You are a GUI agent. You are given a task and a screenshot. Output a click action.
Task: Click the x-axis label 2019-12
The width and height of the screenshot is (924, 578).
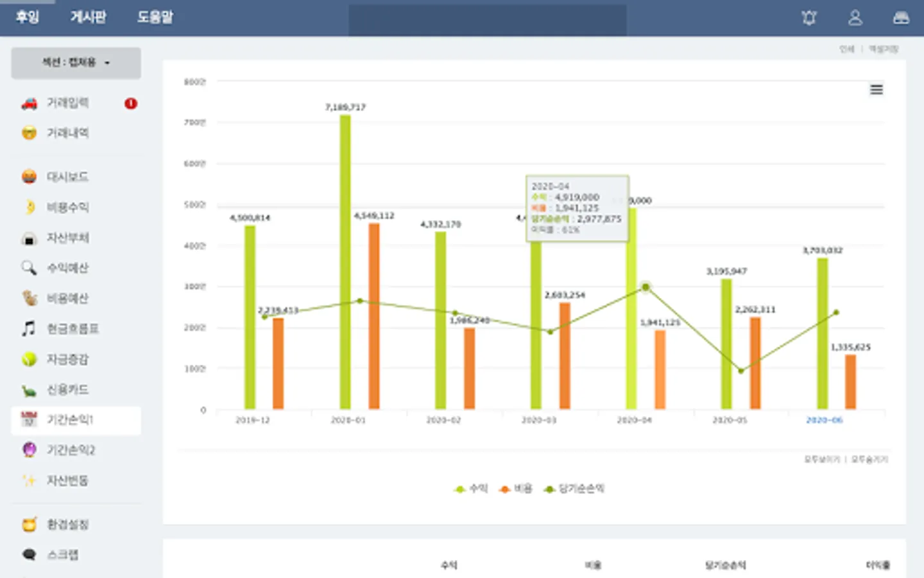252,420
